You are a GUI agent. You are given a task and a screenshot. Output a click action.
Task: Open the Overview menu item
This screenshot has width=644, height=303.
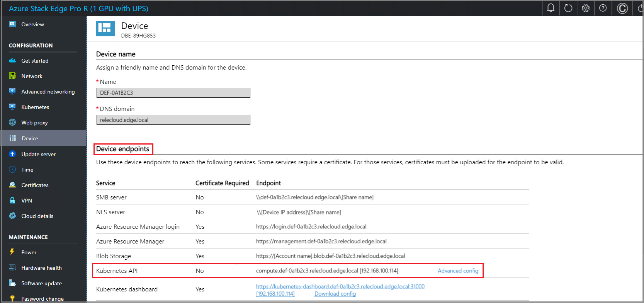click(x=32, y=24)
